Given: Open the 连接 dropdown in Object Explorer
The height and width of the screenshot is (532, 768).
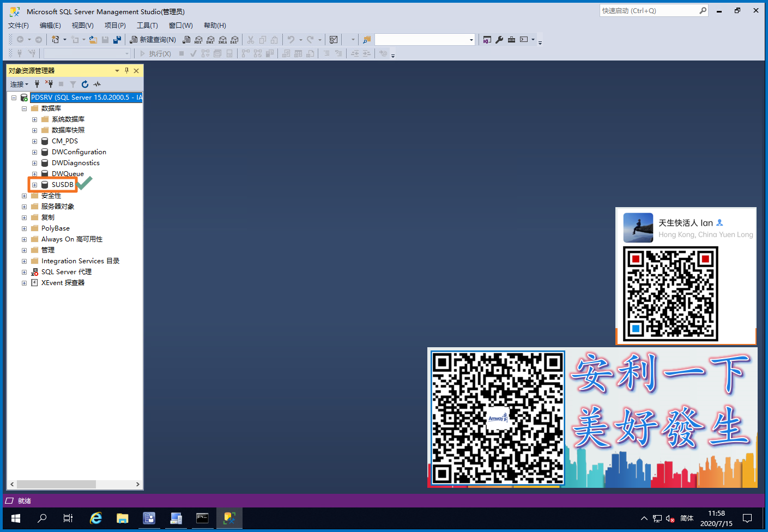Looking at the screenshot, I should tap(19, 84).
